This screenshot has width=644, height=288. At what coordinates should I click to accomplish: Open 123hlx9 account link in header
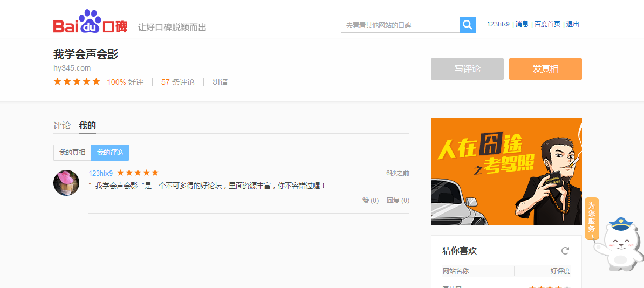[498, 24]
